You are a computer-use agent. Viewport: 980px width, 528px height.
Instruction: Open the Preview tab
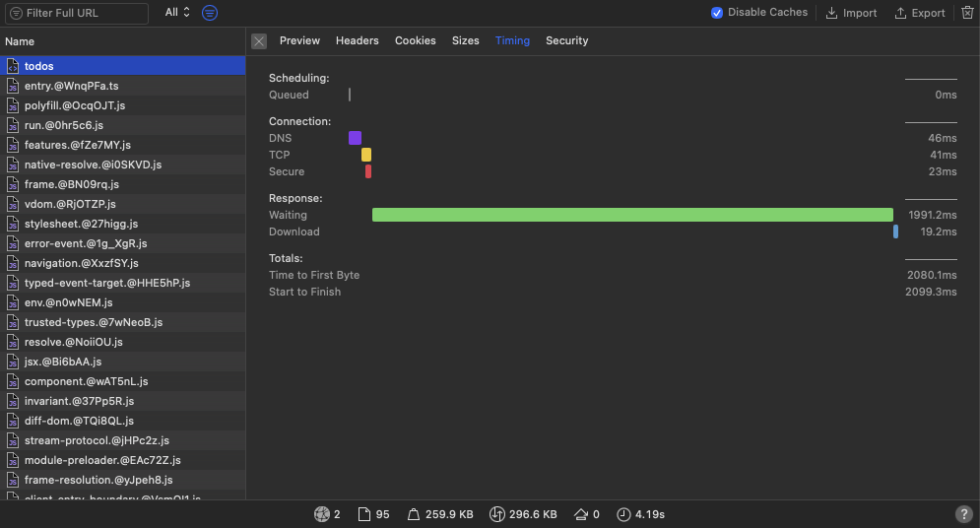pyautogui.click(x=299, y=40)
